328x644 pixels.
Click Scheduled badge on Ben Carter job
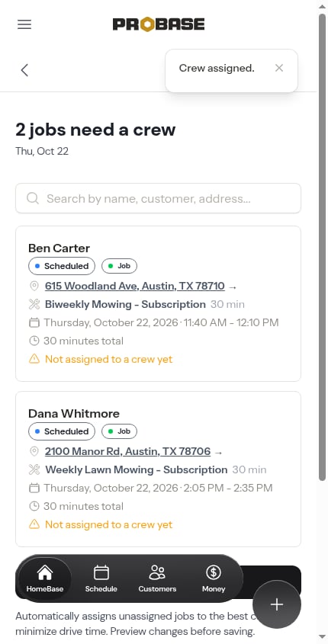[62, 266]
